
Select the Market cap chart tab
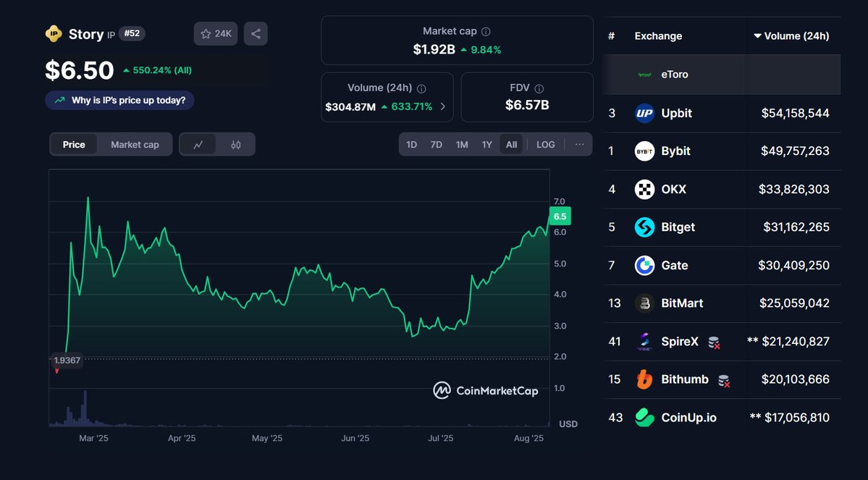(x=135, y=145)
